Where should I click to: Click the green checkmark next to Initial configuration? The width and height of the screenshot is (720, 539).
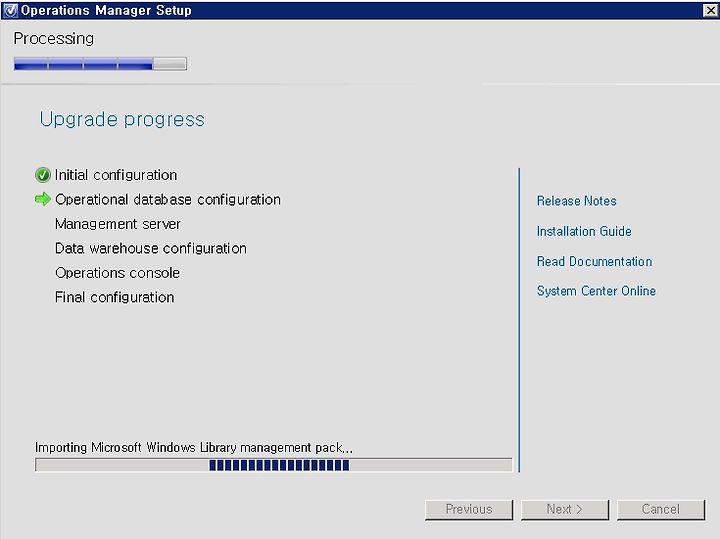43,175
